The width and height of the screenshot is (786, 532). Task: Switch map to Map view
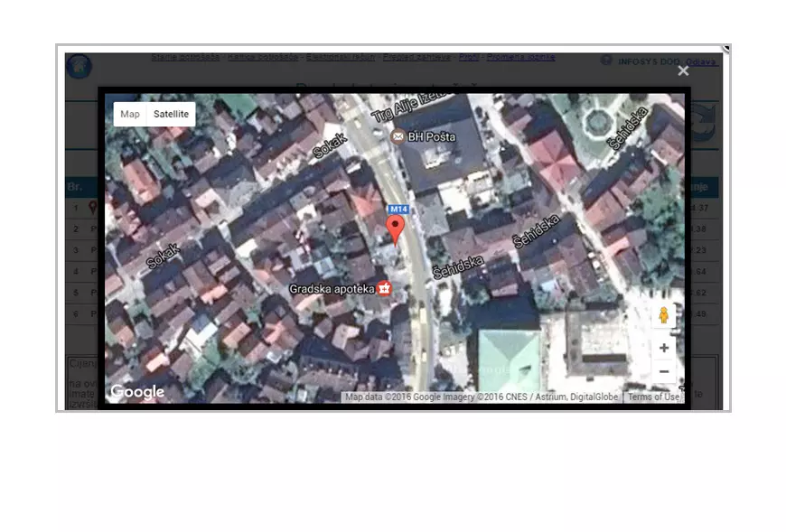click(x=130, y=115)
